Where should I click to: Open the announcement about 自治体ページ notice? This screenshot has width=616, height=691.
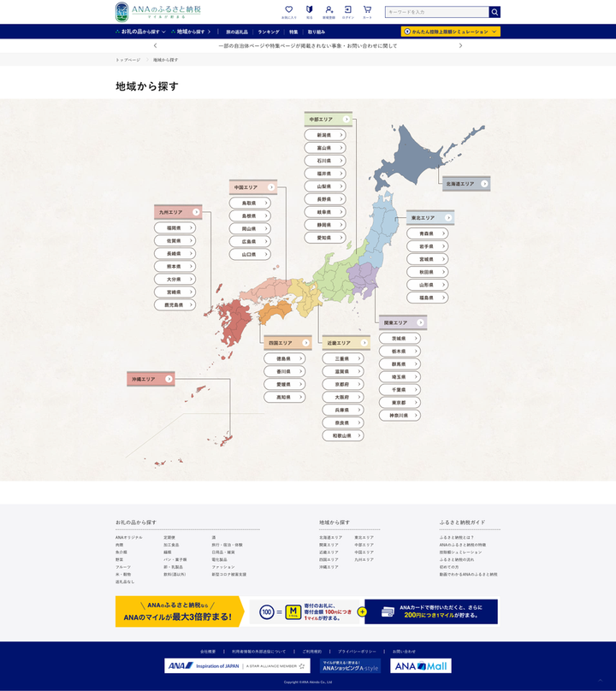[308, 46]
